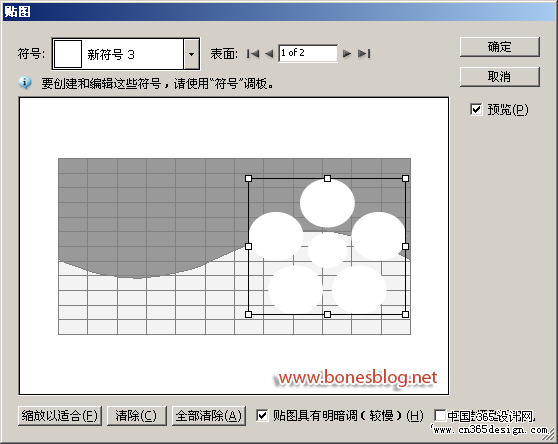This screenshot has height=444, width=558.
Task: Click the center white circle of the symbol
Action: point(327,250)
